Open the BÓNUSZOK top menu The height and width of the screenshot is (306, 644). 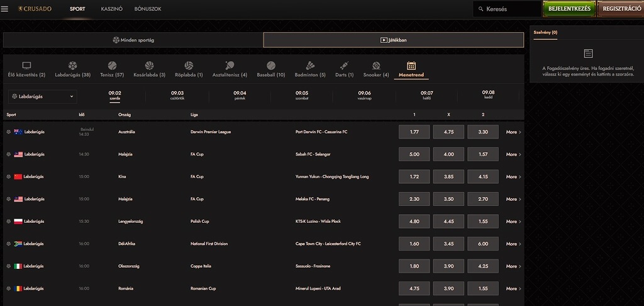[148, 9]
